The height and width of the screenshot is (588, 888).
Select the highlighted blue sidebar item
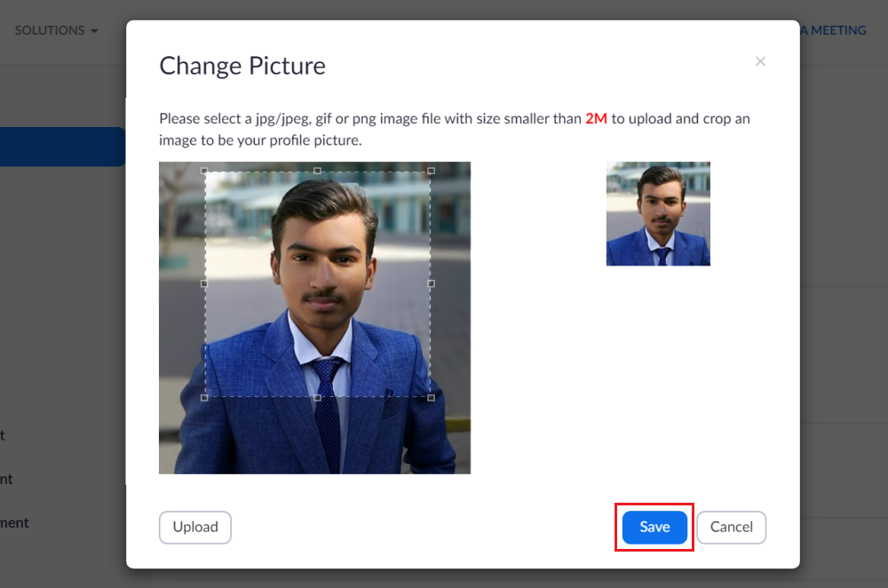tap(62, 147)
